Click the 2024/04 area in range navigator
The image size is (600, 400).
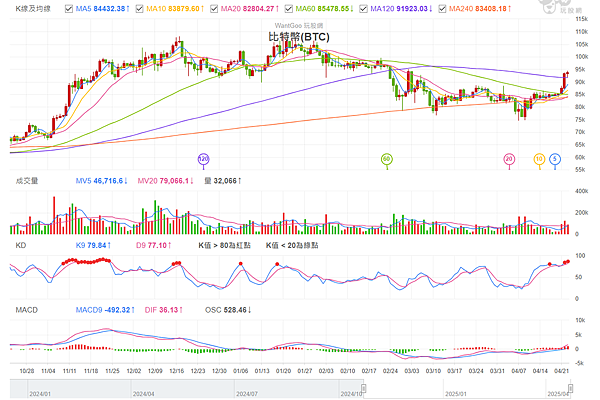point(143,393)
